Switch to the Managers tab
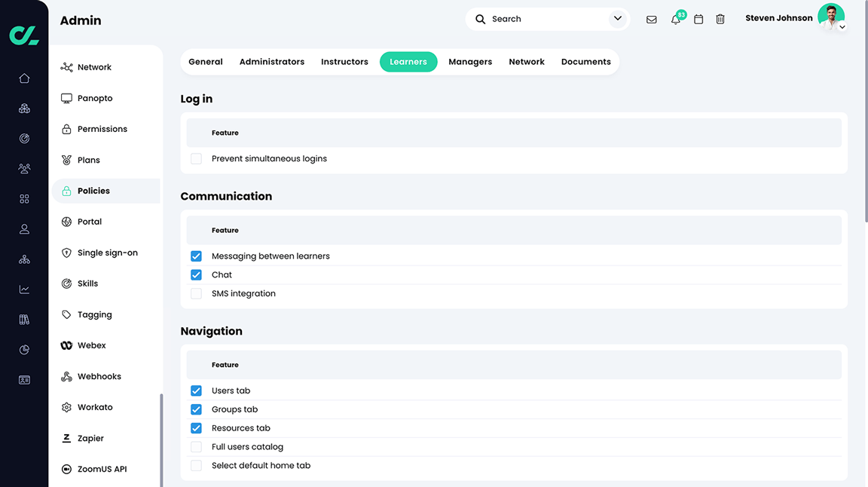Screen dimensions: 868x487 tap(470, 62)
